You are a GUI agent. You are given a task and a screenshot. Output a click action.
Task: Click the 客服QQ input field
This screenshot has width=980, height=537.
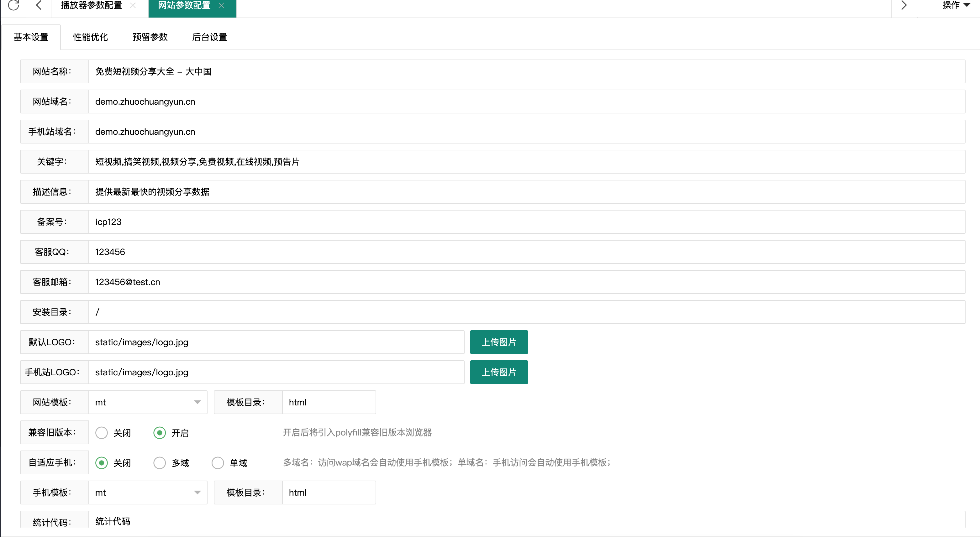[x=527, y=252]
